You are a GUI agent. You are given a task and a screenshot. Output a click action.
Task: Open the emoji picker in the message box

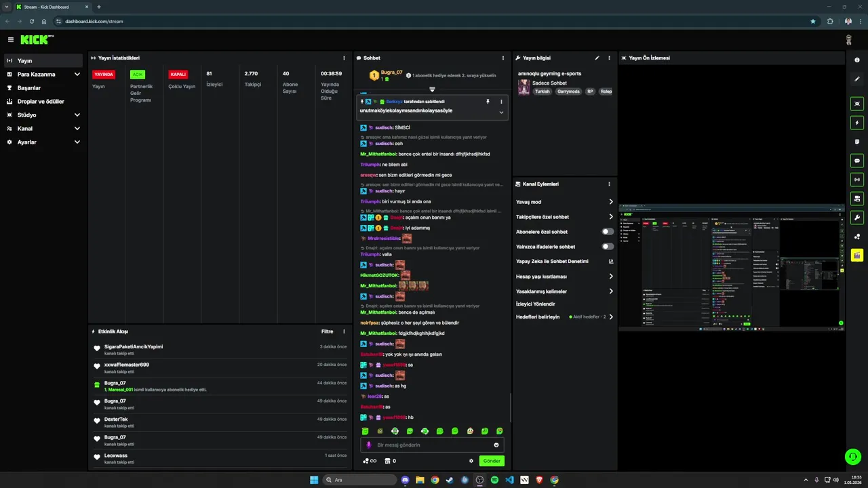coord(496,445)
